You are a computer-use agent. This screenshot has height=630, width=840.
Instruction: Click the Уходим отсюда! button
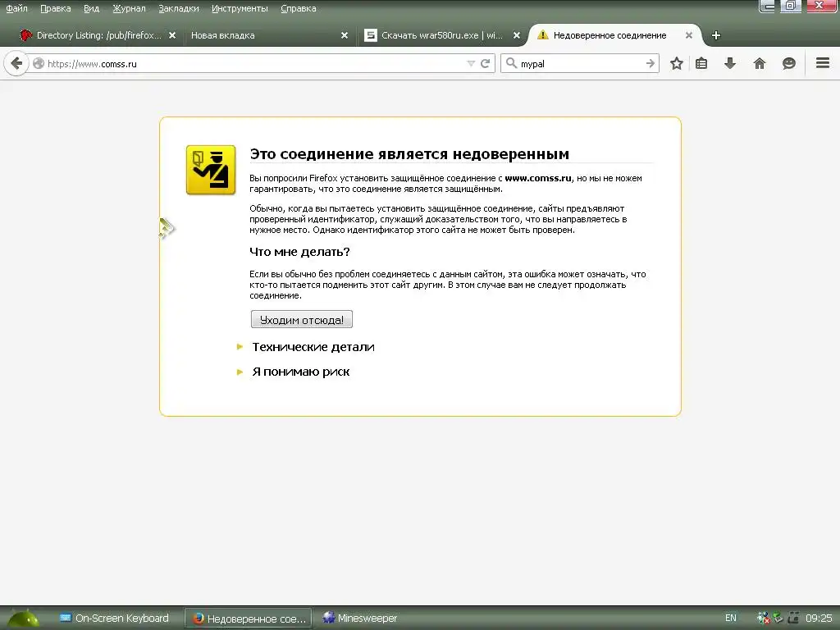pyautogui.click(x=302, y=319)
